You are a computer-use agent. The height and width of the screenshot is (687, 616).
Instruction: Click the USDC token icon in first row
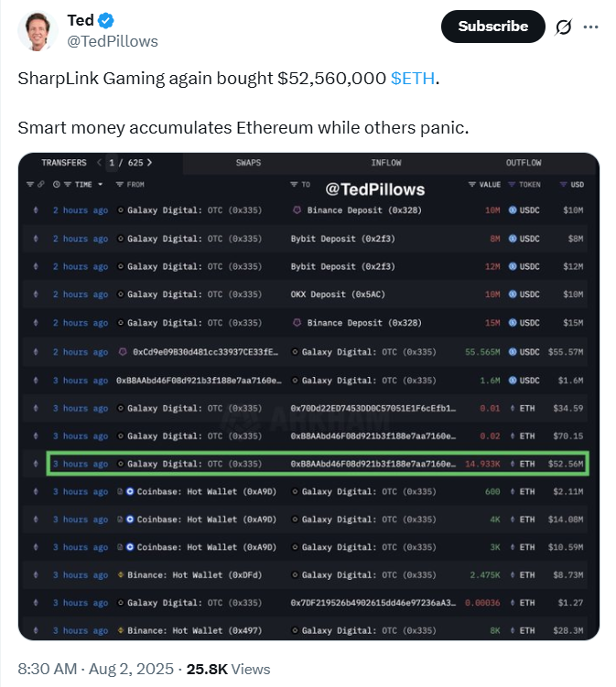tap(513, 210)
